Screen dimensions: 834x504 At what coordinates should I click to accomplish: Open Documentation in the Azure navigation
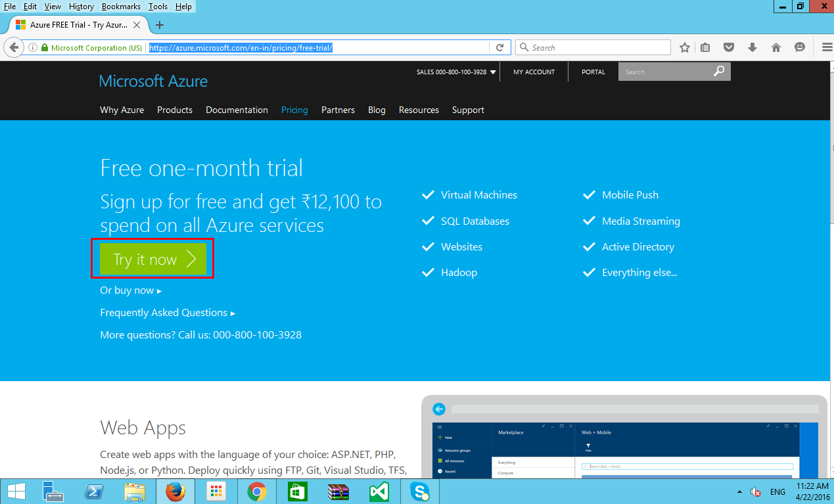click(237, 110)
